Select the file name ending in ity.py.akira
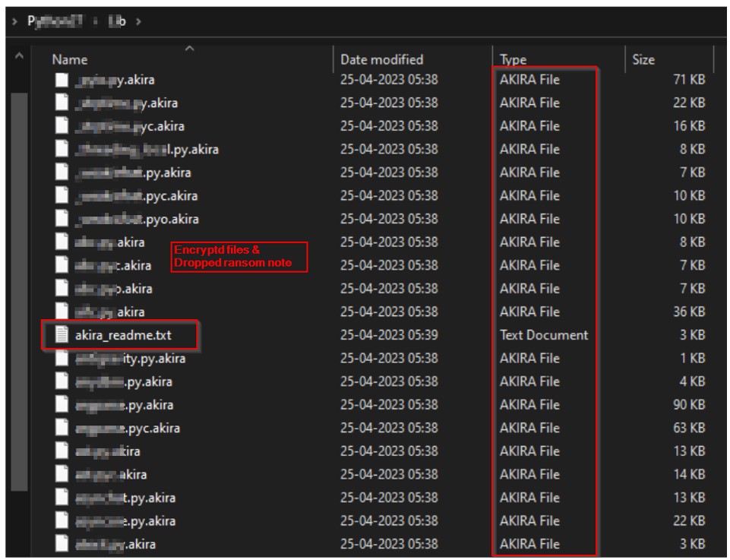Screen dimensions: 730x560 (x=131, y=359)
